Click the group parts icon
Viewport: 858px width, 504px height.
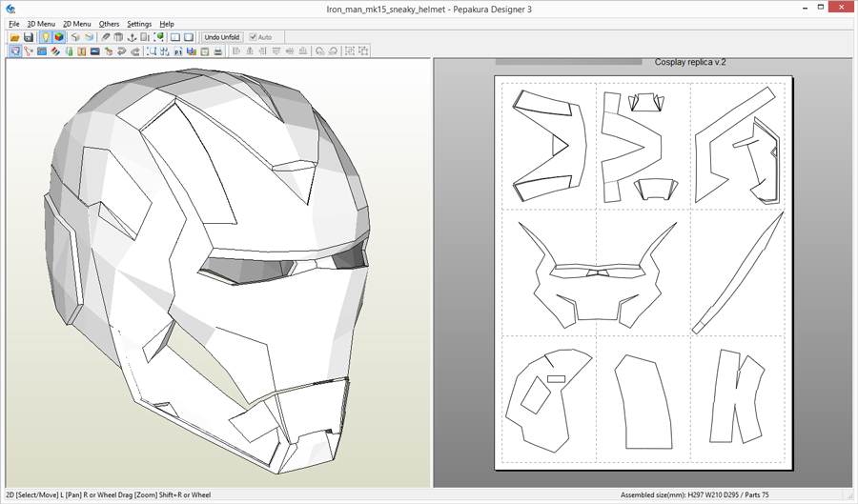click(x=349, y=51)
